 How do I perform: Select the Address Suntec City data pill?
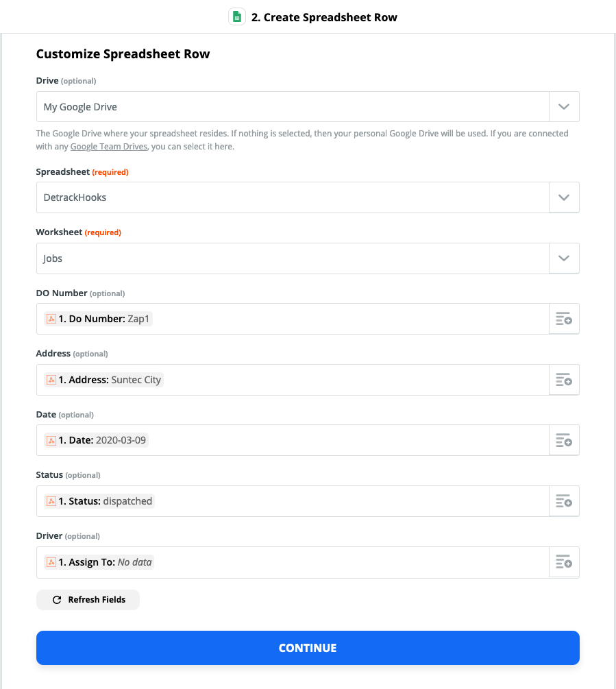click(103, 380)
